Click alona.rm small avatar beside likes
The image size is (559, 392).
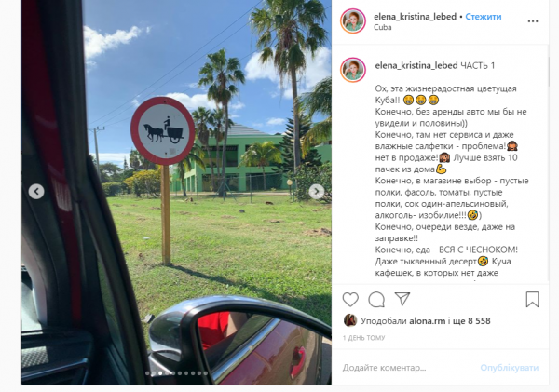click(350, 320)
